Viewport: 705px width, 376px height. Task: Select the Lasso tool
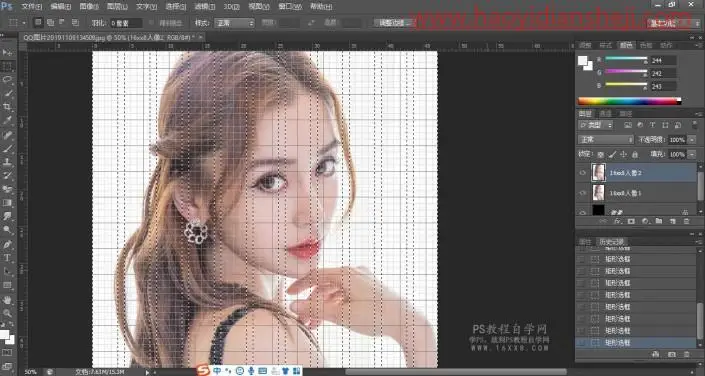(x=8, y=80)
